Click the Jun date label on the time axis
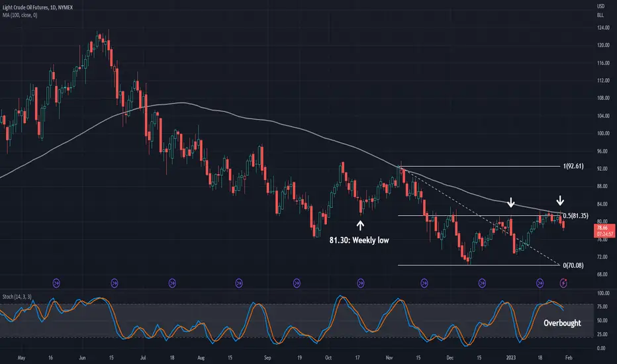 point(82,357)
